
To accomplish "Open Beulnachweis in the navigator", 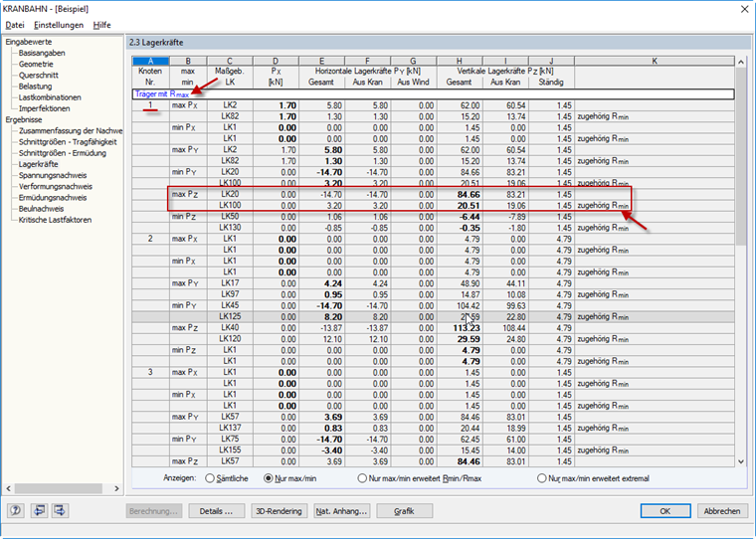I will pyautogui.click(x=41, y=208).
